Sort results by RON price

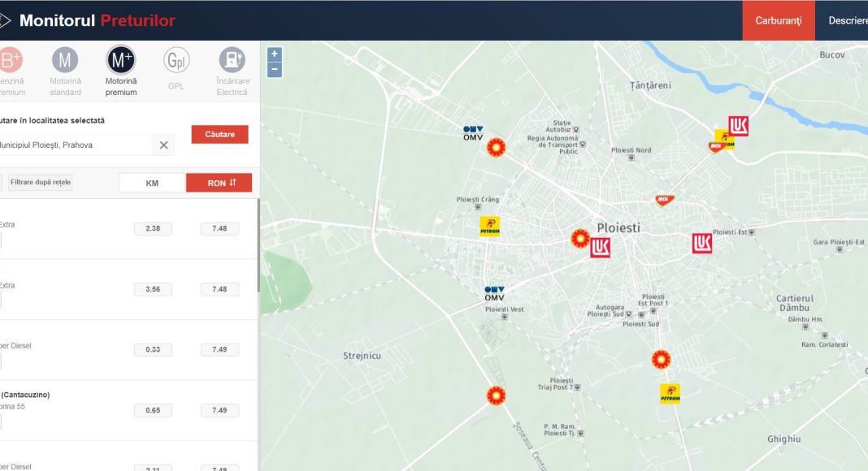[x=219, y=183]
